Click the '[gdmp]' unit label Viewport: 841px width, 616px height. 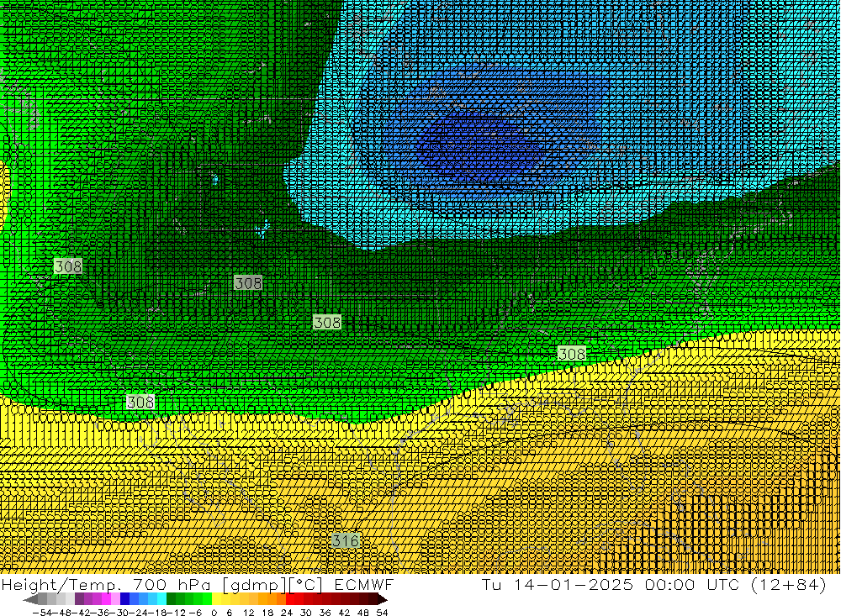tap(254, 585)
